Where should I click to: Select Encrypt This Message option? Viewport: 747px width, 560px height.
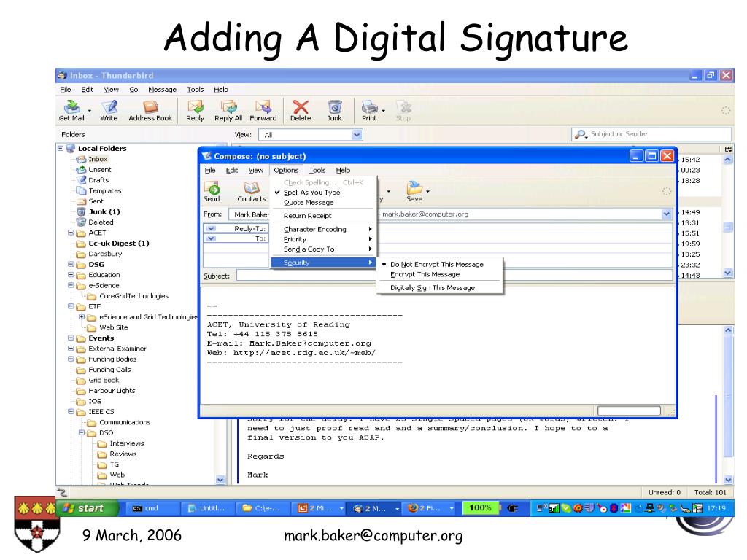425,274
